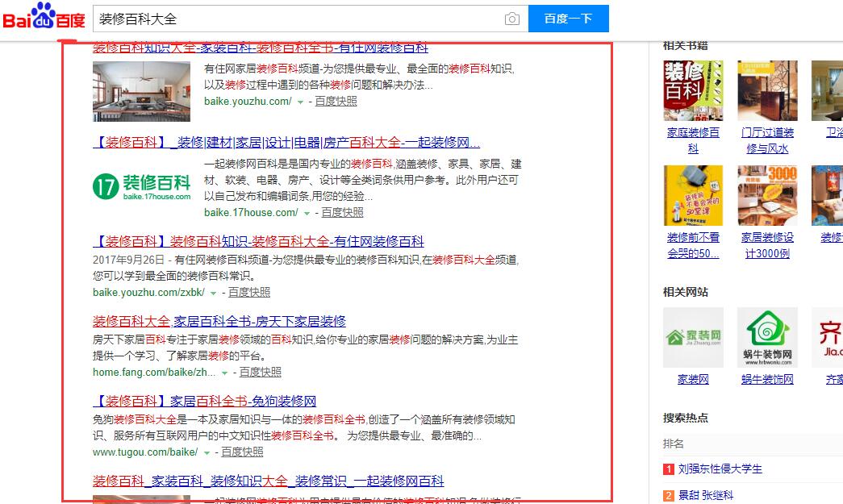Expand dropdown arrow next to www.tugou.com/baike/
This screenshot has height=504, width=843.
pos(207,453)
